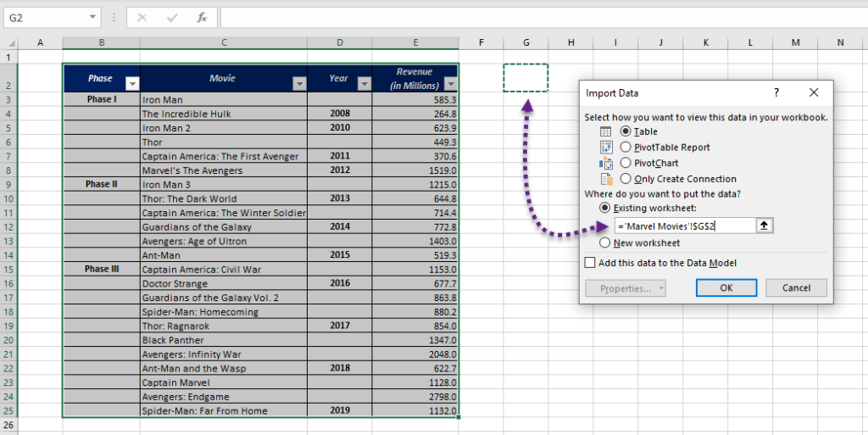The height and width of the screenshot is (435, 868).
Task: Click the Avengers: Age of Ultron cell
Action: (x=224, y=242)
